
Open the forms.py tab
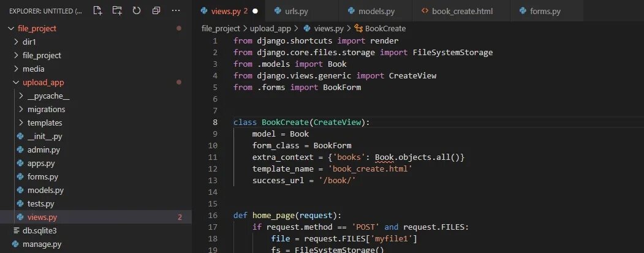click(x=547, y=11)
